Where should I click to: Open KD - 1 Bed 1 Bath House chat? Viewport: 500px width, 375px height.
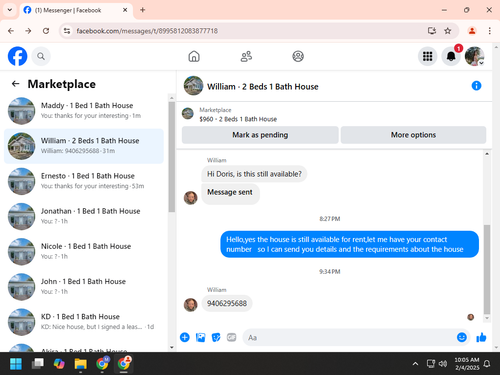(x=84, y=322)
